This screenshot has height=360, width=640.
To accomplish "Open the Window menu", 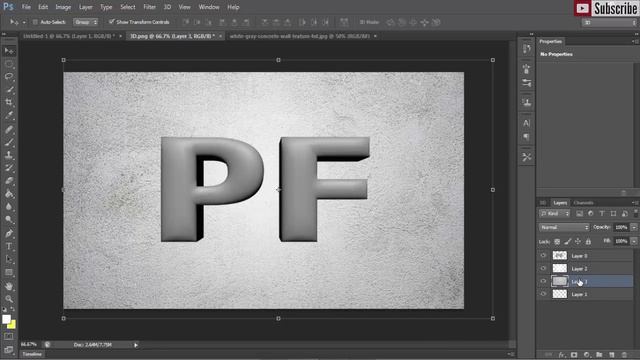I will pyautogui.click(x=209, y=7).
